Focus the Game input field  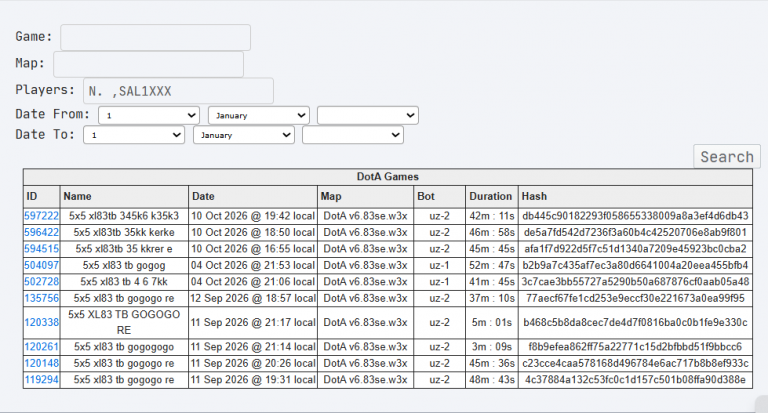pos(155,37)
